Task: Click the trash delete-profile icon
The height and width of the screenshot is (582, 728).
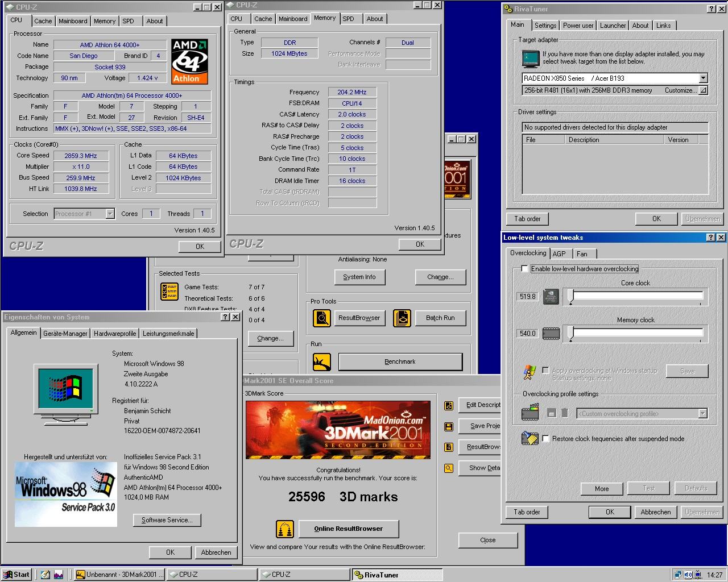Action: pyautogui.click(x=564, y=413)
